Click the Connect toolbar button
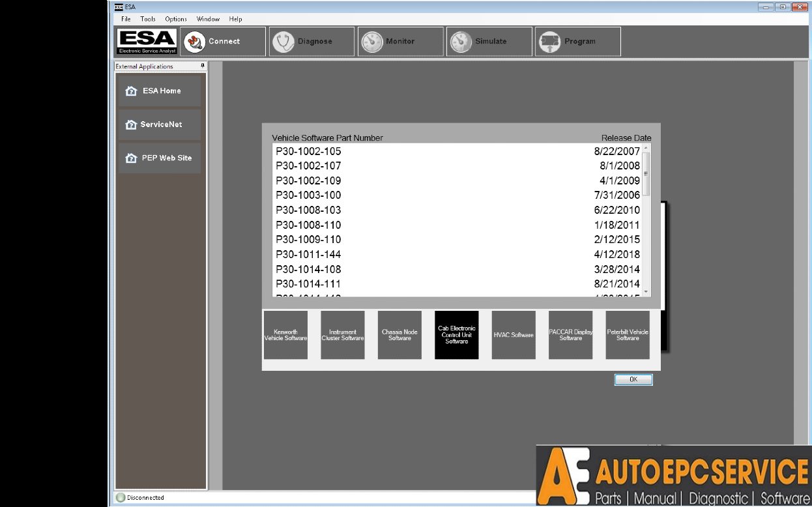Image resolution: width=812 pixels, height=507 pixels. (223, 41)
